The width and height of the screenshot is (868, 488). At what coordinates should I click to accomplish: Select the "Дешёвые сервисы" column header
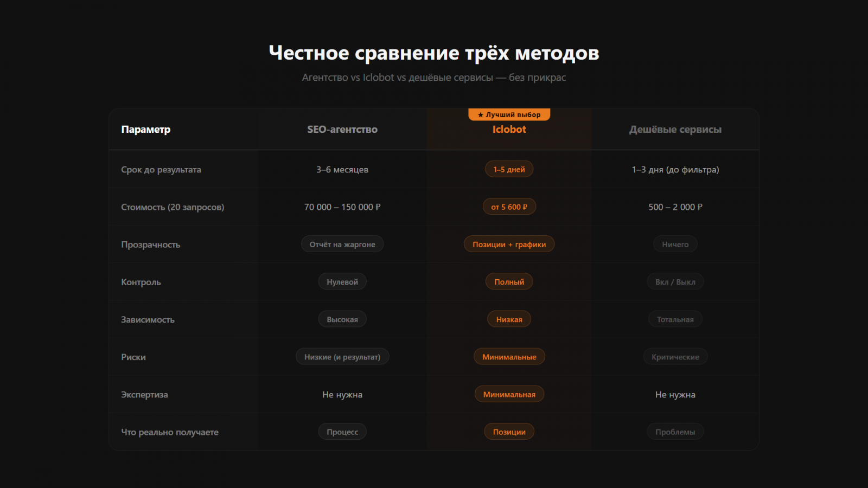675,130
